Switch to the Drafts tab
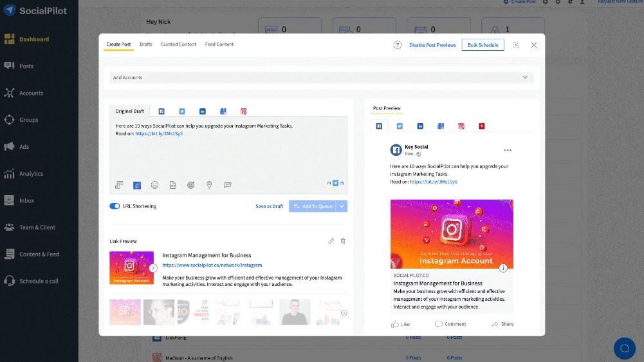 pyautogui.click(x=146, y=44)
